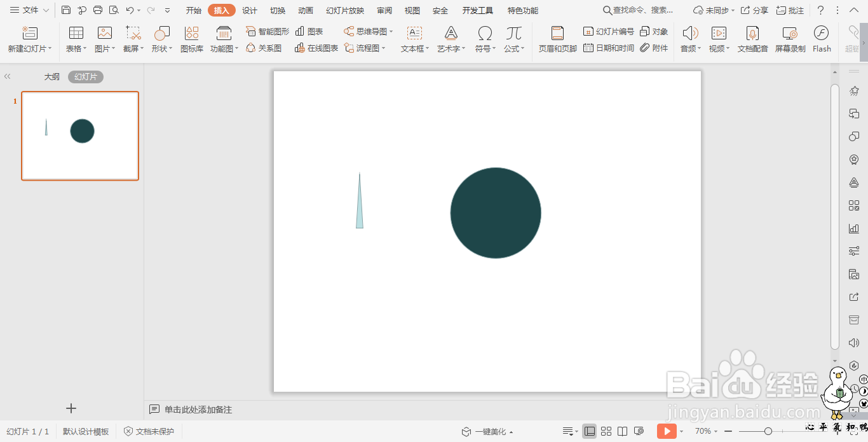Viewport: 868px width, 442px height.
Task: Switch to slide sorter view icon
Action: [x=606, y=431]
